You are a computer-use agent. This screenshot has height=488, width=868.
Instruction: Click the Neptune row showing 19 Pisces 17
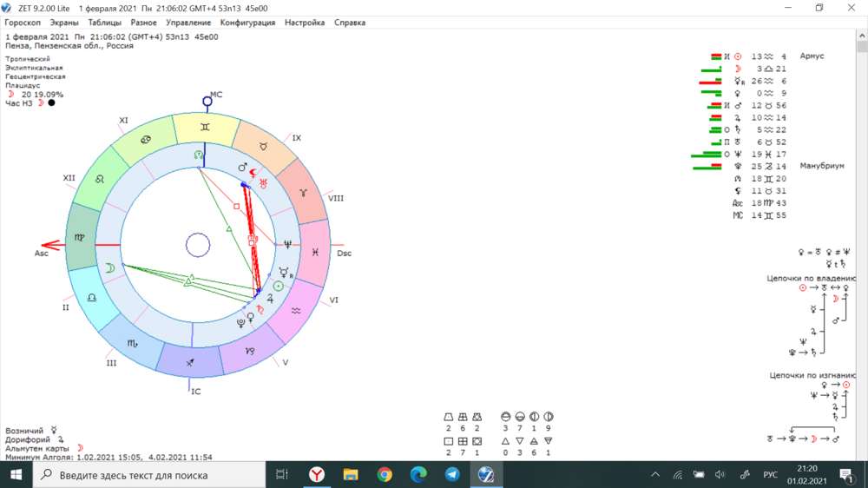point(739,154)
